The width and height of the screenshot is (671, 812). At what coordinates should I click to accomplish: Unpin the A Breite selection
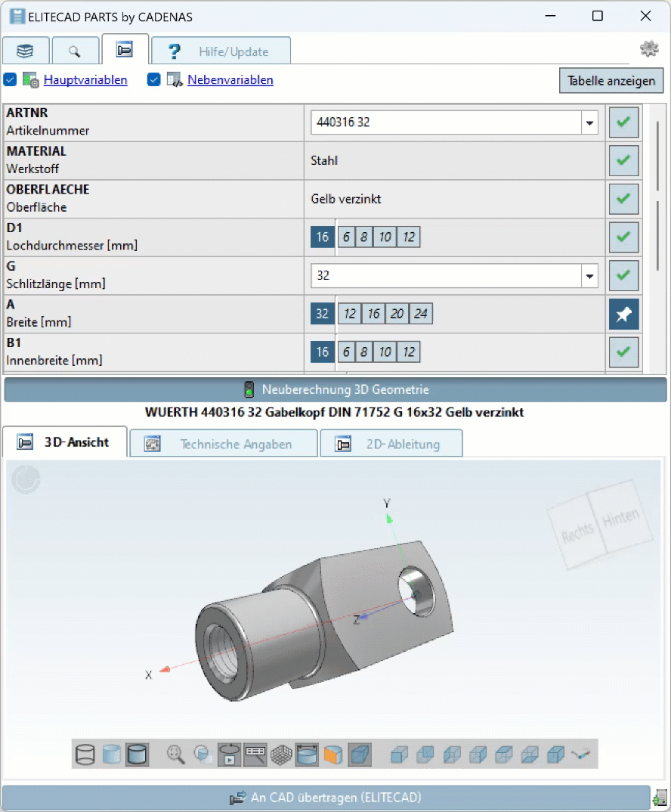click(x=623, y=313)
